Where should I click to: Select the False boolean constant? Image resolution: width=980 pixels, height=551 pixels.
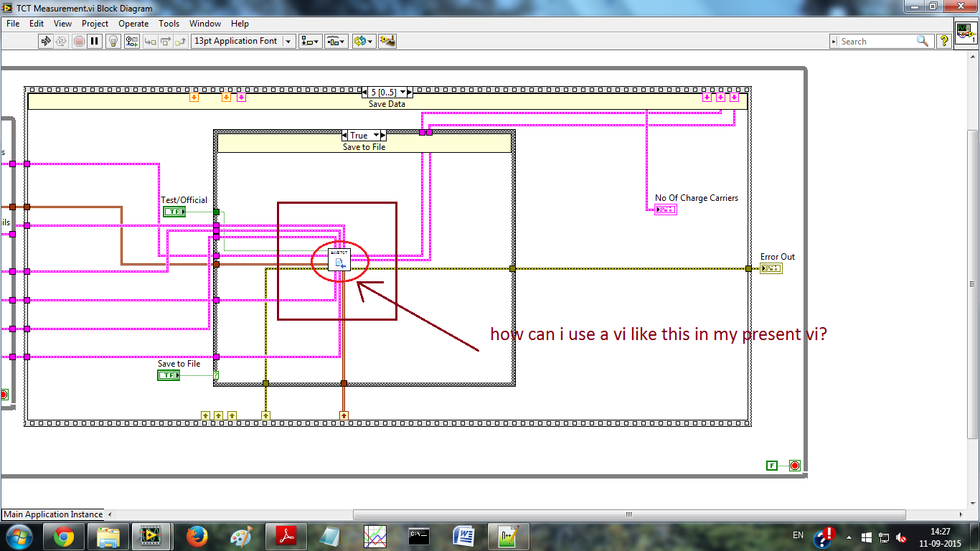(771, 466)
